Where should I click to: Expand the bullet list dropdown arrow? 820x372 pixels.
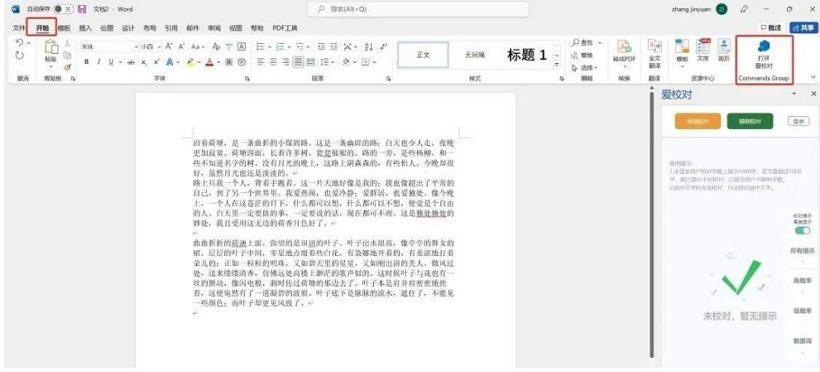269,47
